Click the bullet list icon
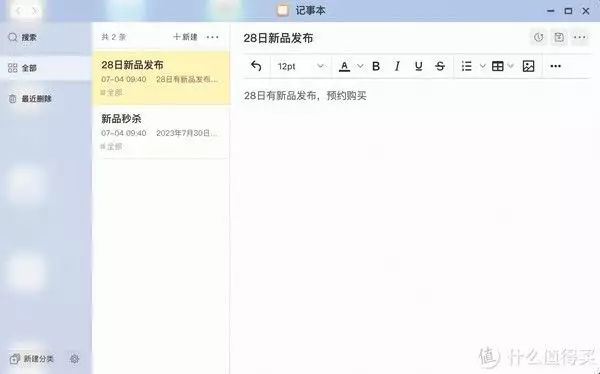Image resolution: width=600 pixels, height=374 pixels. [466, 66]
